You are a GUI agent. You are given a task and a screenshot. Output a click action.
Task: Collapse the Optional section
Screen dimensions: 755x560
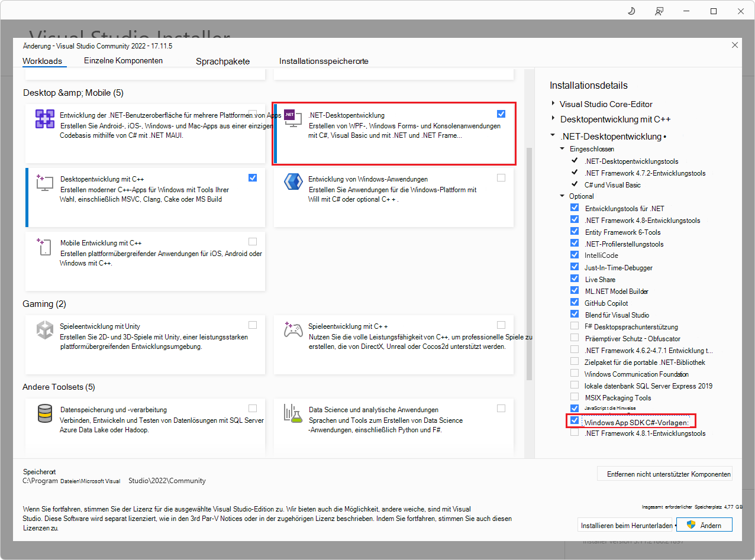[x=563, y=196]
